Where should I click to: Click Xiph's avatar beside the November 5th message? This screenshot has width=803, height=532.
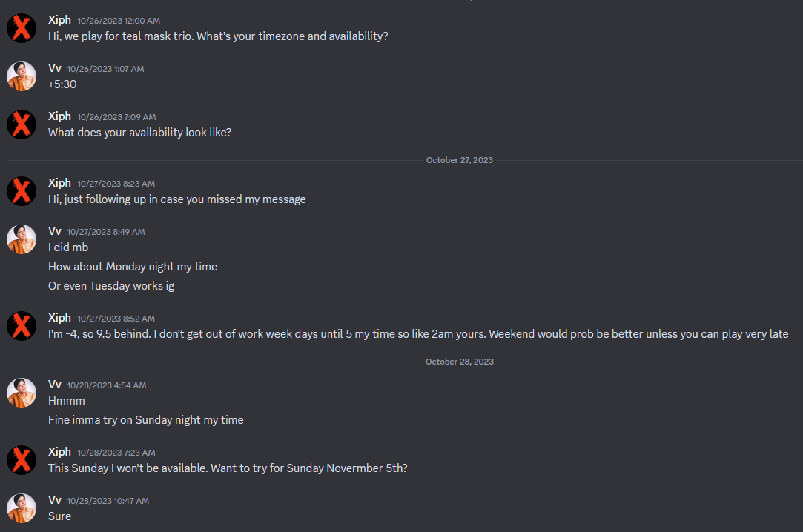click(x=22, y=459)
